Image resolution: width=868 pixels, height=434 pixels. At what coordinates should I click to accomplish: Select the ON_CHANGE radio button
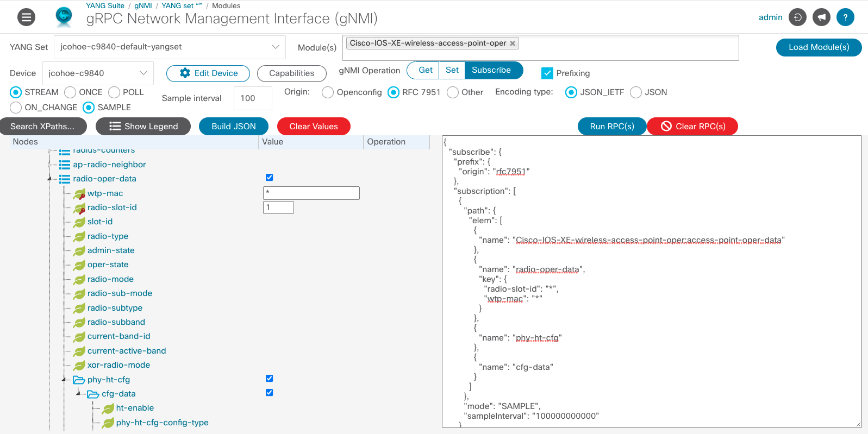click(16, 108)
